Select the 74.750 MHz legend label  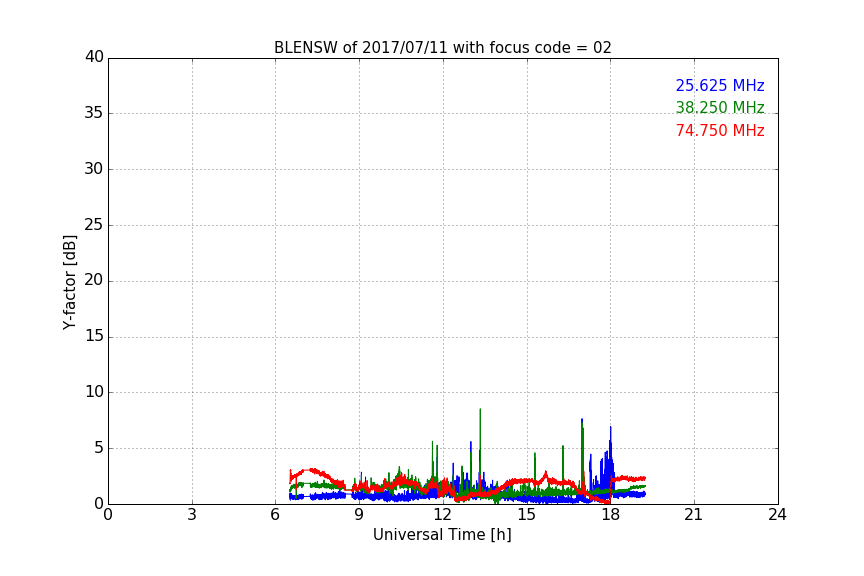tap(720, 130)
